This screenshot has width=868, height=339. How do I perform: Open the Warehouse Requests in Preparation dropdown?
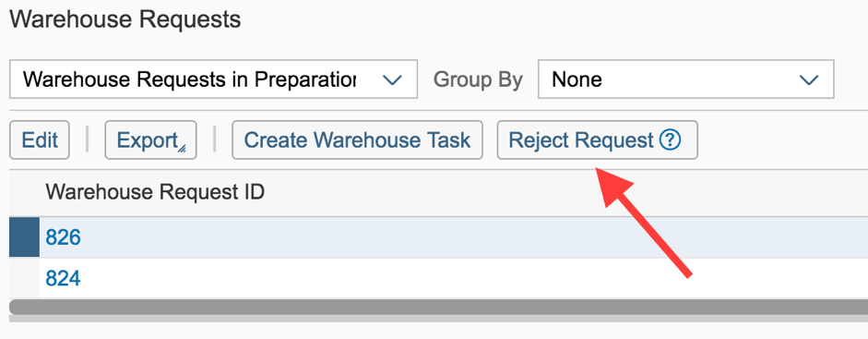point(214,79)
